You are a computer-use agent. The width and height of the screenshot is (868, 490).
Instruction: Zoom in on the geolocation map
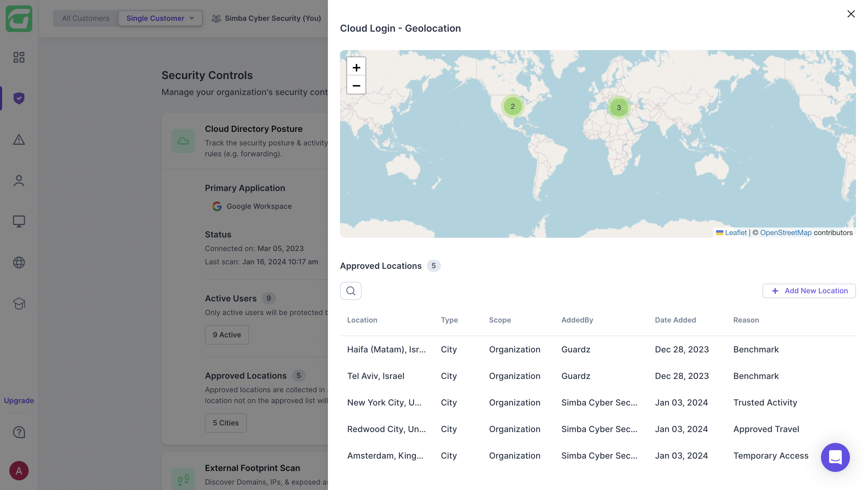[356, 68]
